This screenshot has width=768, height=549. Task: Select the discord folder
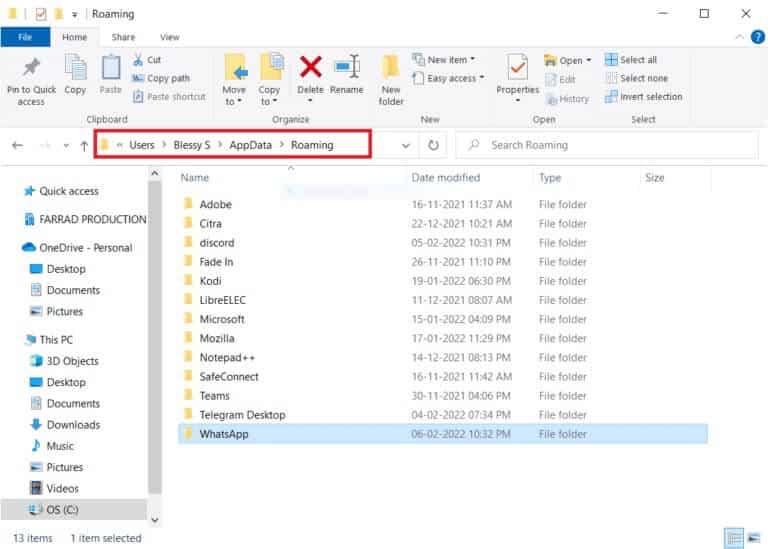pos(443,242)
